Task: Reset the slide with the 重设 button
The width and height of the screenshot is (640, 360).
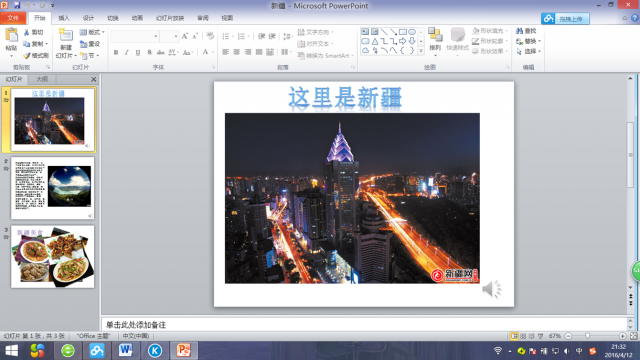Action: point(90,44)
